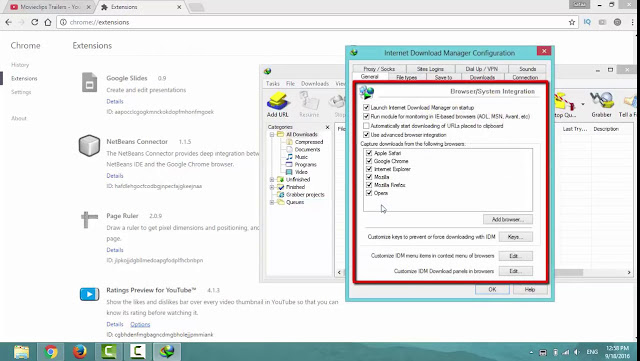Open the Tasks menu in IDM
Viewport: 640px width, 361px height.
tap(273, 83)
